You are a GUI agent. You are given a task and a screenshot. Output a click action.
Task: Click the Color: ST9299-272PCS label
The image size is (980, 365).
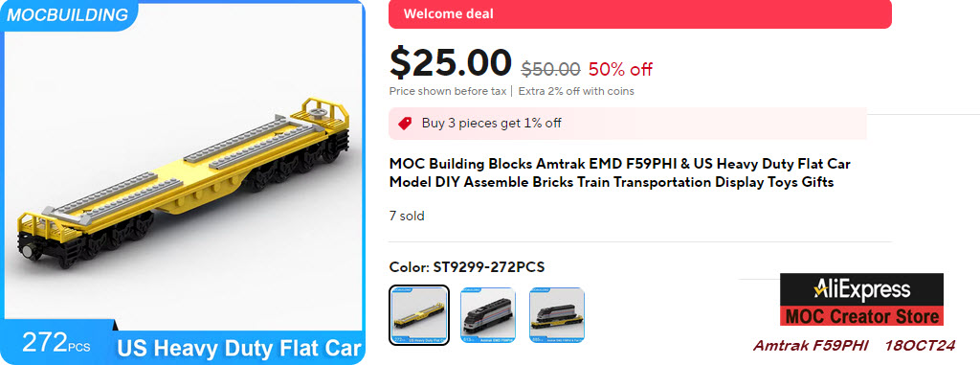[x=467, y=267]
